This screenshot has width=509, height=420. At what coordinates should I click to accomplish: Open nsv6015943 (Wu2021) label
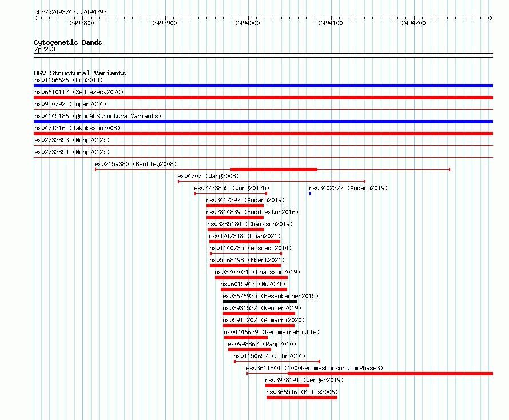pos(253,284)
